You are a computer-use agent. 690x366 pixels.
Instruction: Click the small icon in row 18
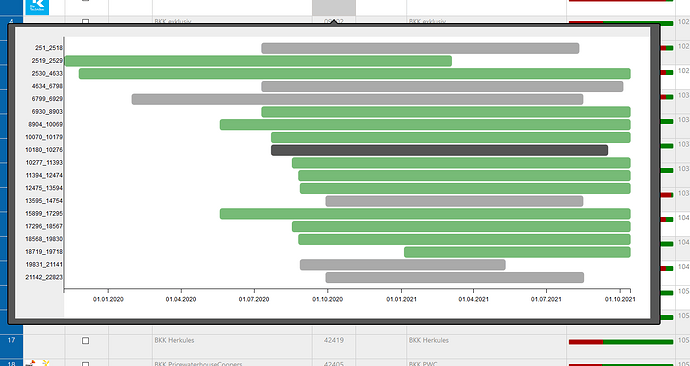(x=37, y=363)
